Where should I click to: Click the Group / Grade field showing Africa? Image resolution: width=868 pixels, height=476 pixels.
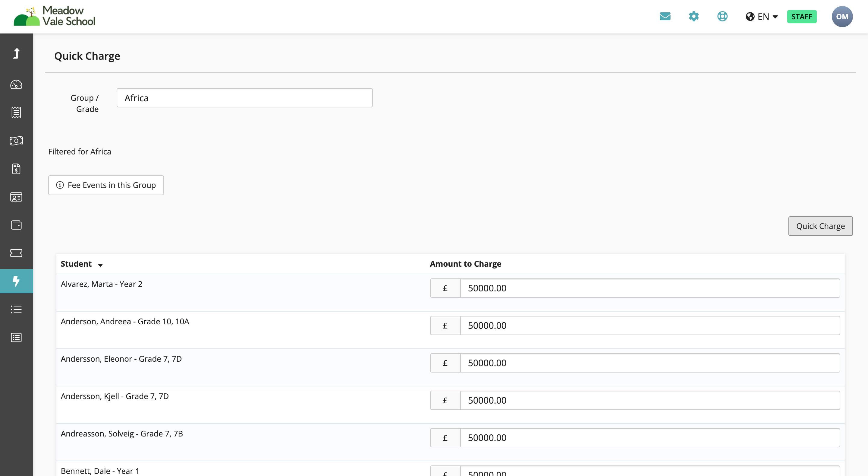(244, 98)
